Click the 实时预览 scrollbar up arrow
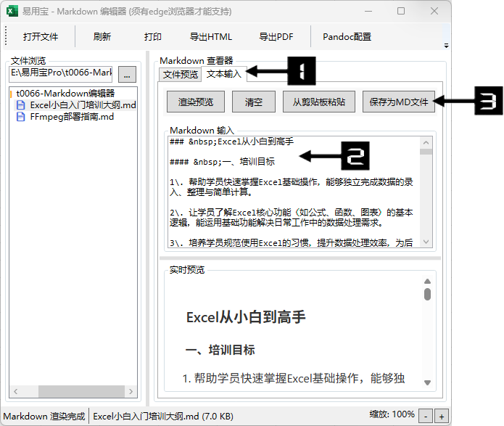 pyautogui.click(x=427, y=281)
